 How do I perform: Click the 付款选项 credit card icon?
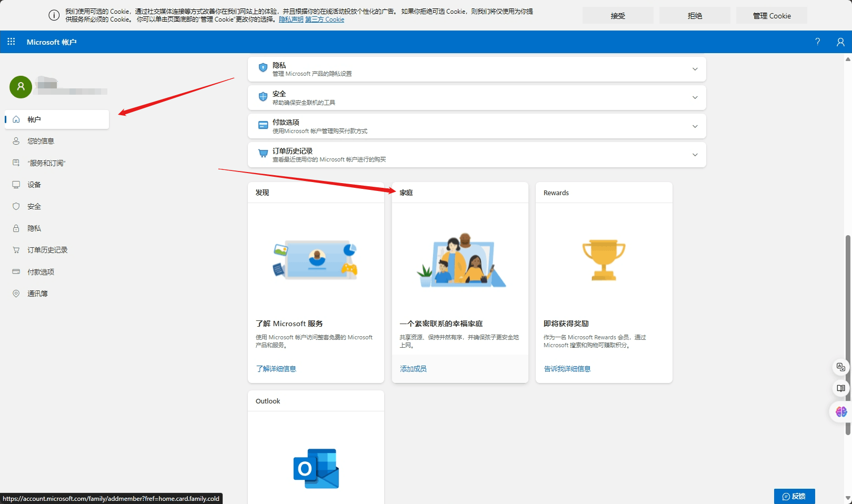(263, 125)
